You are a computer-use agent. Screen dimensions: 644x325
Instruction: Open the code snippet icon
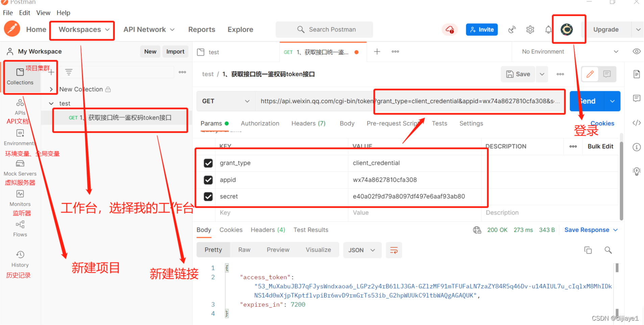(637, 123)
